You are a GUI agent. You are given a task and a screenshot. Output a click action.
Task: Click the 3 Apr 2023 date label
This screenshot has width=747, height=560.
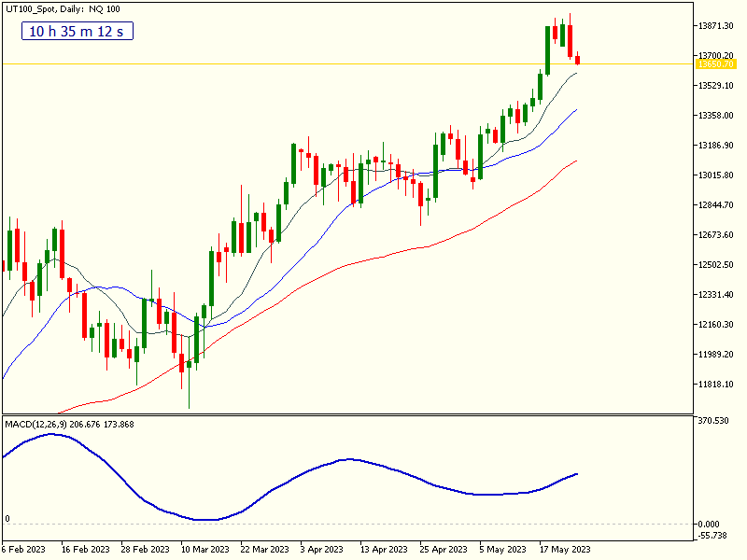pyautogui.click(x=325, y=550)
